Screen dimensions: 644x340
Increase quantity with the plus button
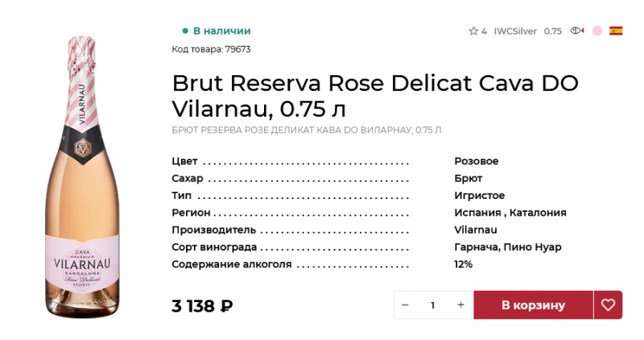[460, 305]
